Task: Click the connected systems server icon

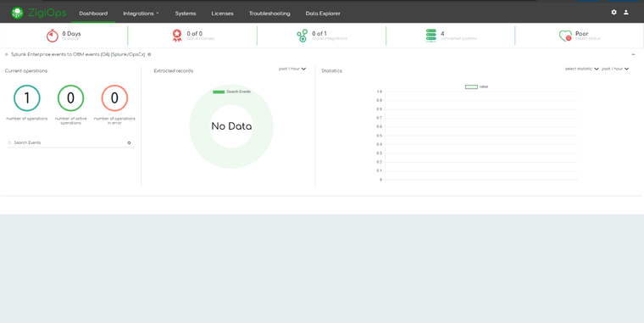Action: click(430, 36)
